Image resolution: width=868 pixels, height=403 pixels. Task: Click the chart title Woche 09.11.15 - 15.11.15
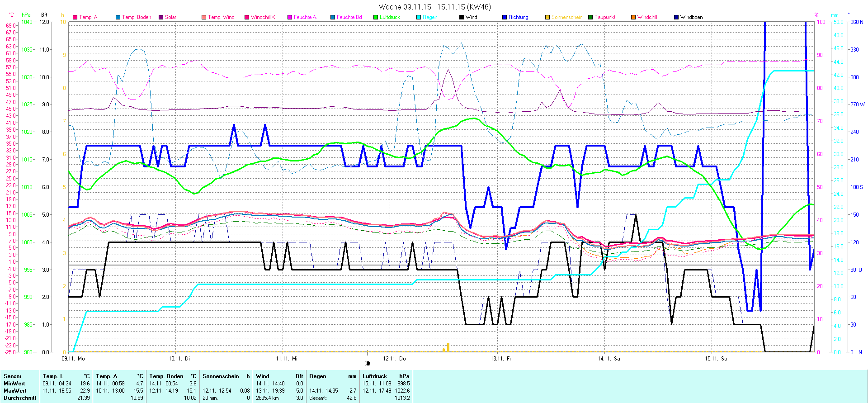434,7
